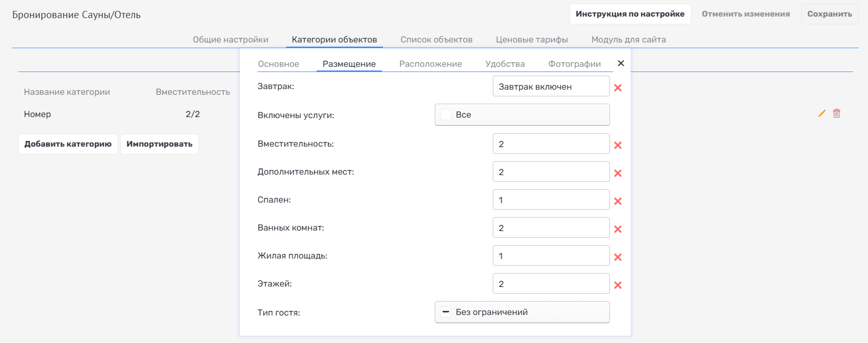Screen dimensions: 868x343
Task: Clear the Этажей value with red X
Action: point(618,285)
